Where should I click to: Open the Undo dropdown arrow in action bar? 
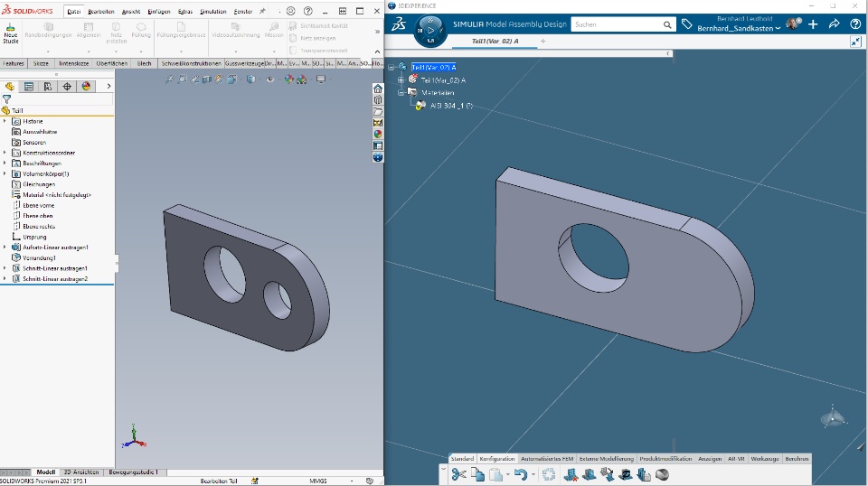pyautogui.click(x=533, y=474)
